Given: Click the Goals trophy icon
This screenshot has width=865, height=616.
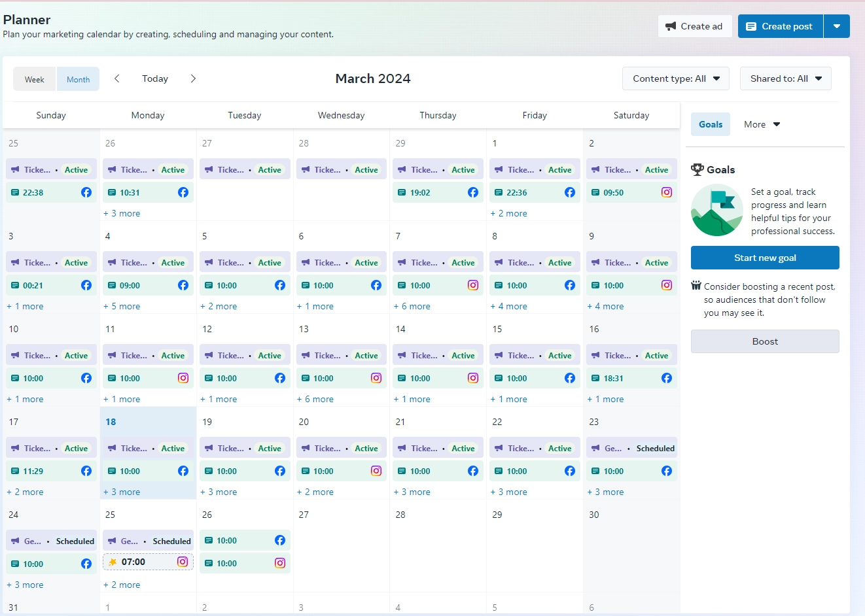Looking at the screenshot, I should coord(697,169).
